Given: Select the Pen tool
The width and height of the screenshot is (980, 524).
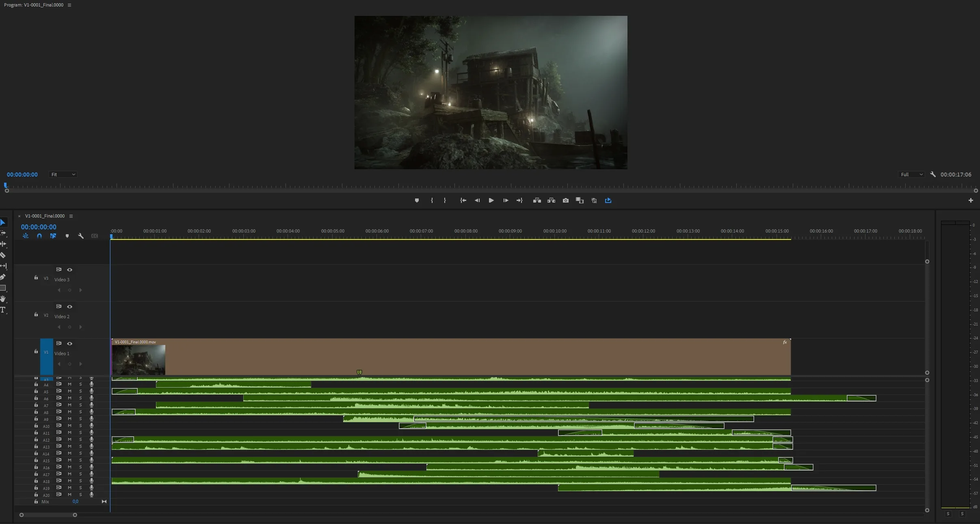Looking at the screenshot, I should click(x=3, y=277).
